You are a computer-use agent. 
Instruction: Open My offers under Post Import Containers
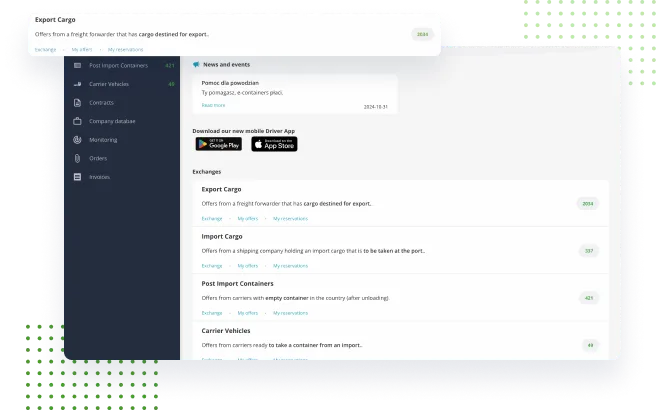(247, 313)
